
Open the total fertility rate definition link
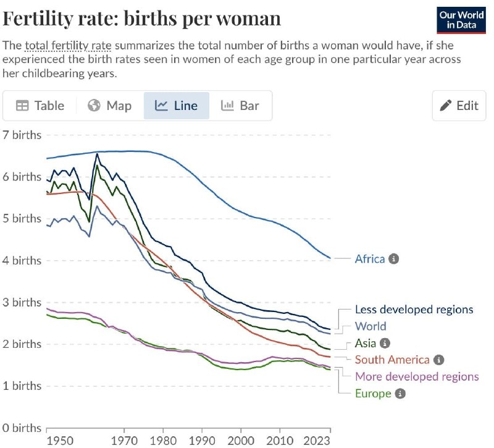point(68,46)
